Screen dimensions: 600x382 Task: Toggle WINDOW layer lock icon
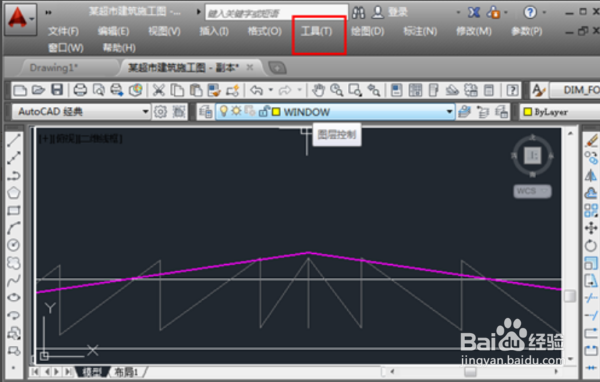click(x=264, y=111)
